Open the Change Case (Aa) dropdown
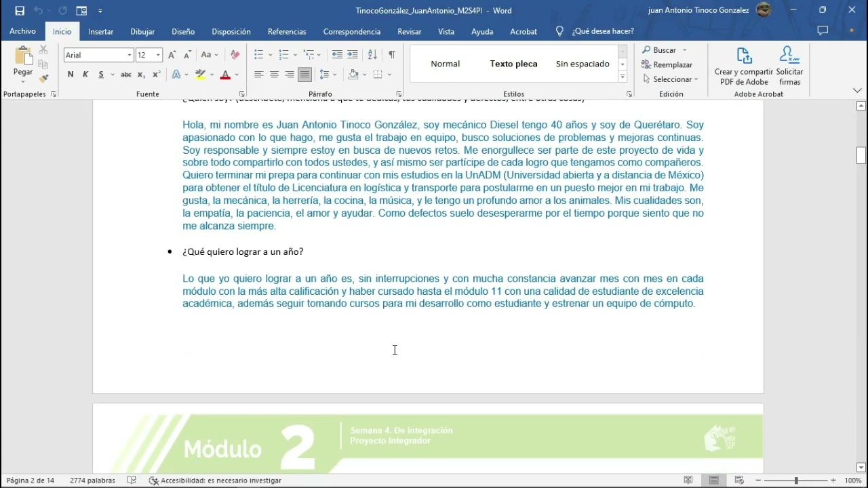 click(209, 55)
